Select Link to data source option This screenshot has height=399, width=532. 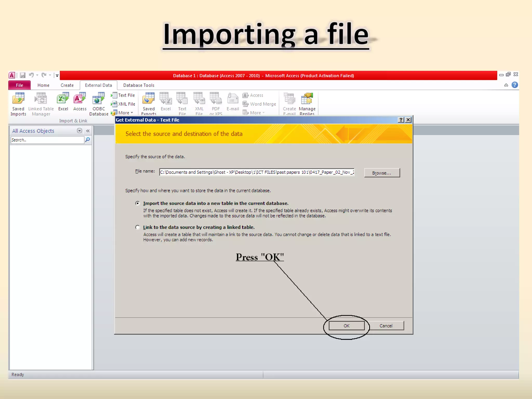coord(137,227)
